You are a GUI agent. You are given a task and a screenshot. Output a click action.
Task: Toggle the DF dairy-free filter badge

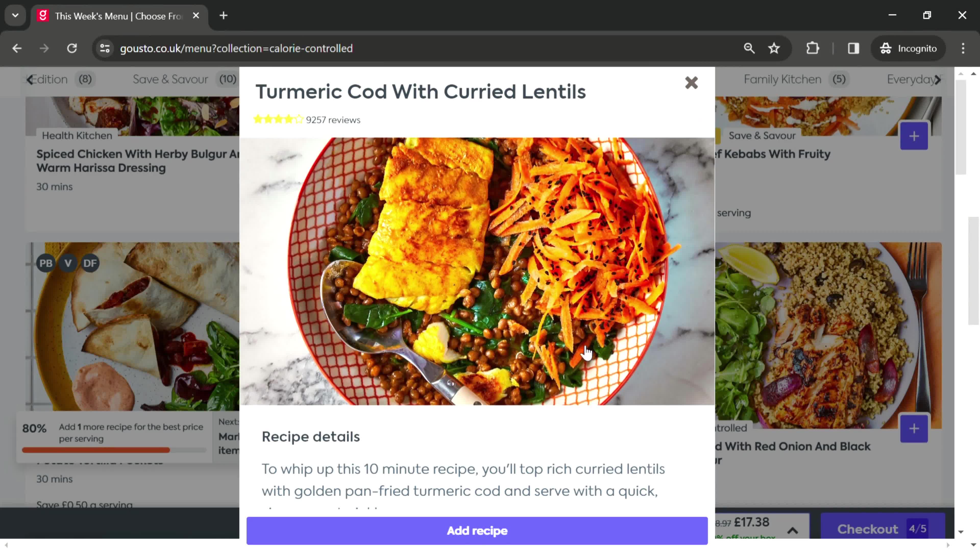coord(90,262)
